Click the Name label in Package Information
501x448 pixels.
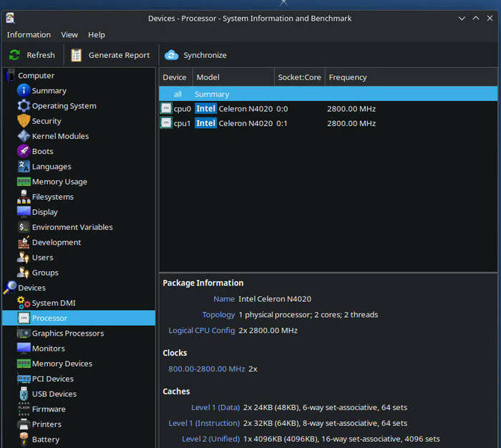(224, 298)
